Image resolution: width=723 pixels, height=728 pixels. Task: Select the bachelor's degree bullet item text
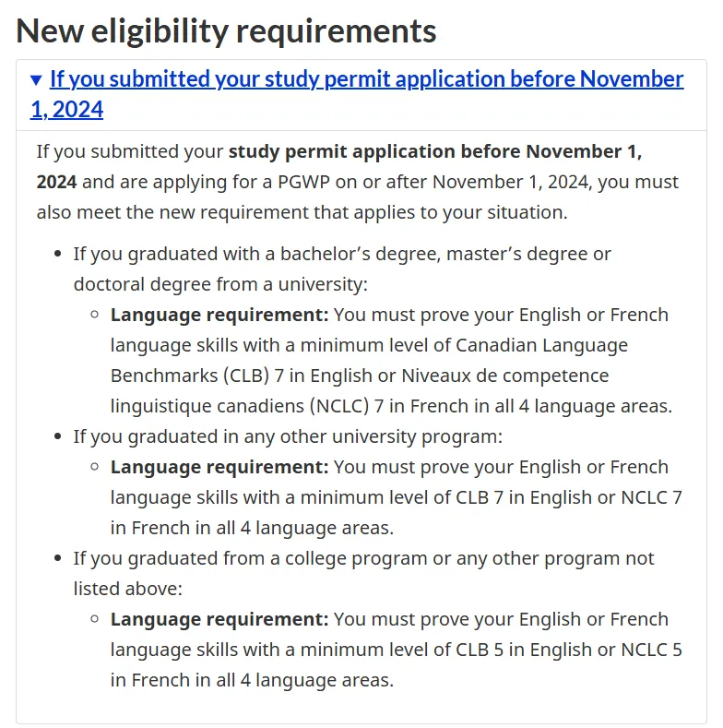pyautogui.click(x=342, y=253)
